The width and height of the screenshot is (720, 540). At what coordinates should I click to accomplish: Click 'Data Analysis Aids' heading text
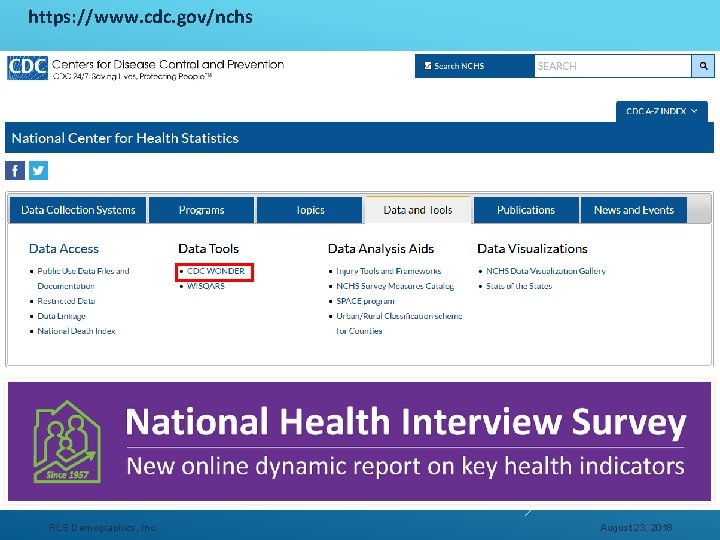point(381,248)
